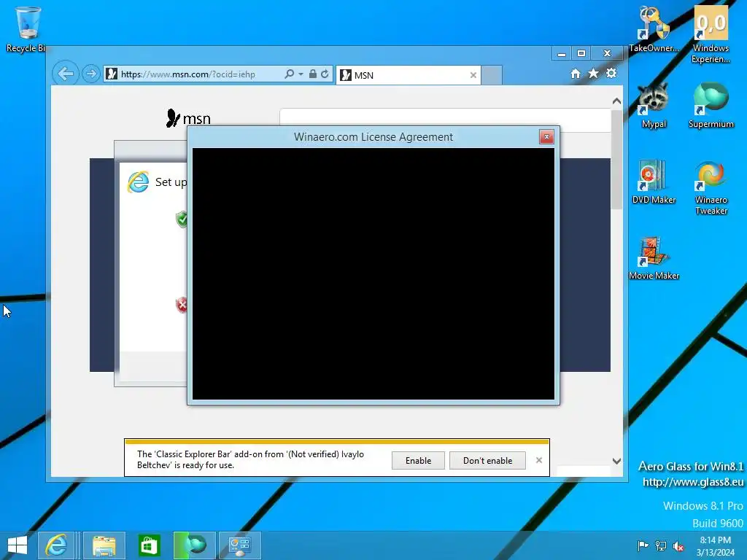Click the red shield X icon
The width and height of the screenshot is (747, 560).
(182, 305)
